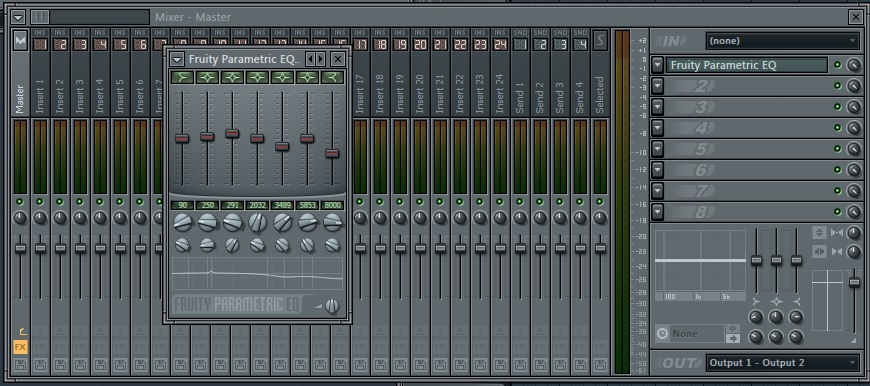870x386 pixels.
Task: Click the Insert 21 volume fader
Action: tap(440, 248)
